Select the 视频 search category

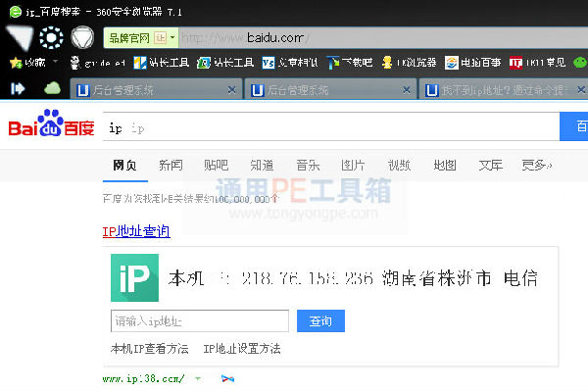[399, 165]
